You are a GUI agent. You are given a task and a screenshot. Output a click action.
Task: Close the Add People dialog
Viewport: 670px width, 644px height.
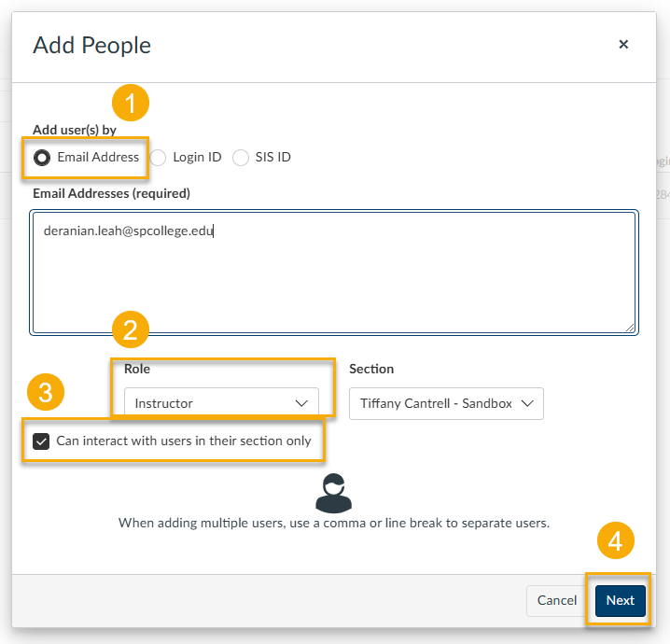[623, 44]
